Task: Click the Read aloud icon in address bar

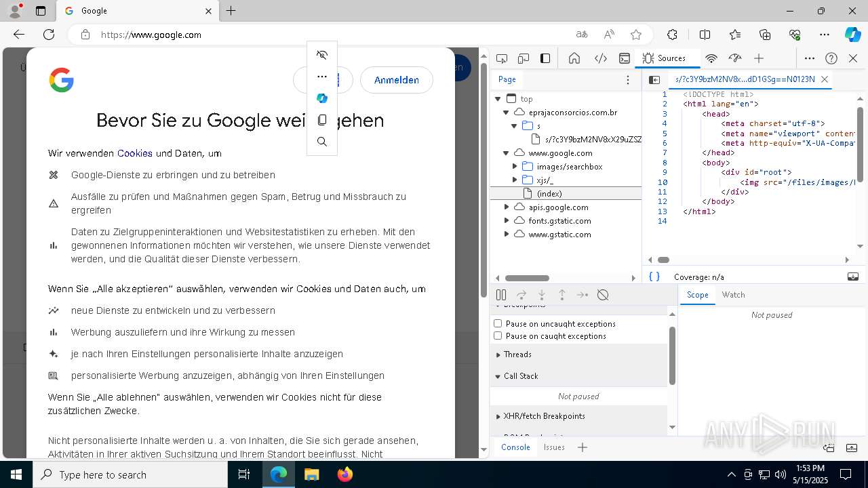Action: [x=609, y=35]
